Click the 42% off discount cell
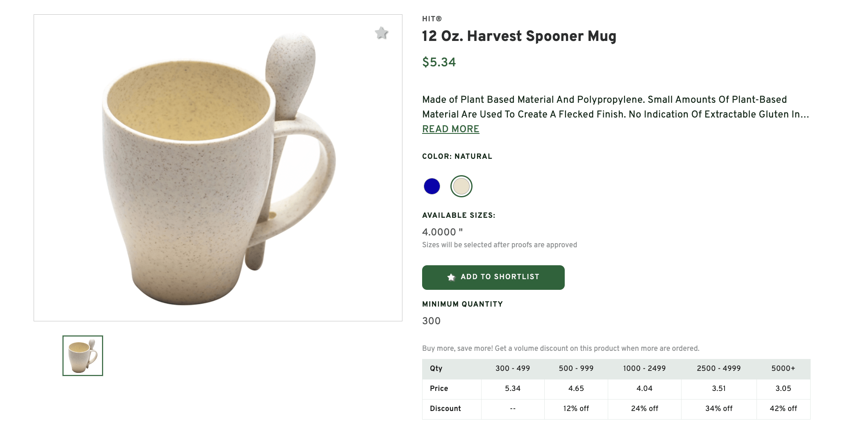Viewport: 868px width, 429px height. click(783, 409)
